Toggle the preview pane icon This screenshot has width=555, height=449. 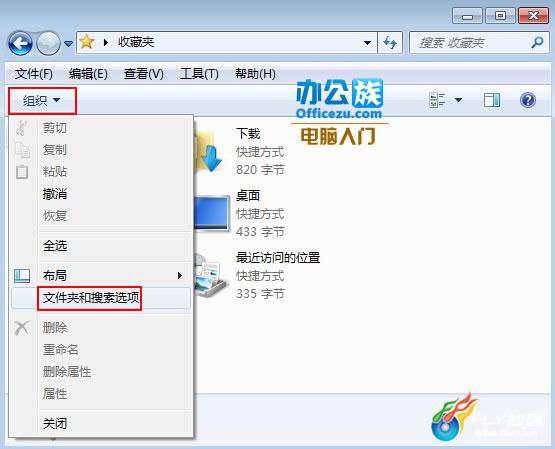[x=492, y=100]
